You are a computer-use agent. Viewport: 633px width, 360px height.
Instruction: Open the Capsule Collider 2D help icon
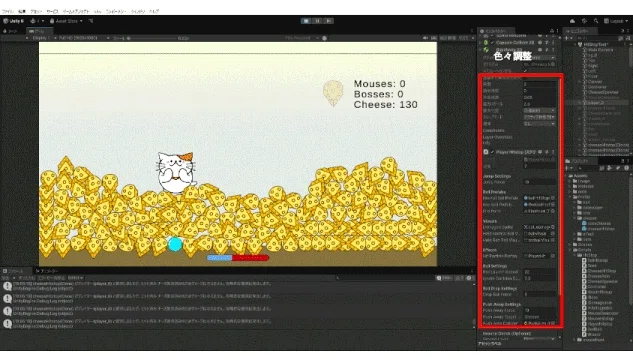540,42
